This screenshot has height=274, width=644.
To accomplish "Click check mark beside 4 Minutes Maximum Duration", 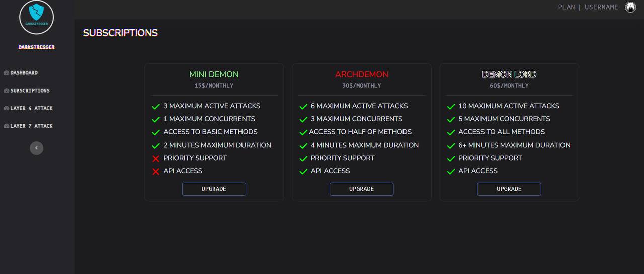I will 303,146.
